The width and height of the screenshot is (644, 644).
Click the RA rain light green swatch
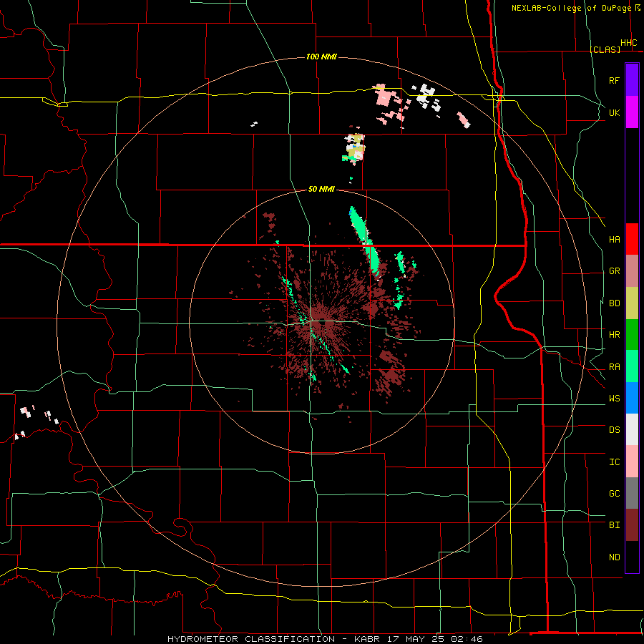pos(632,366)
